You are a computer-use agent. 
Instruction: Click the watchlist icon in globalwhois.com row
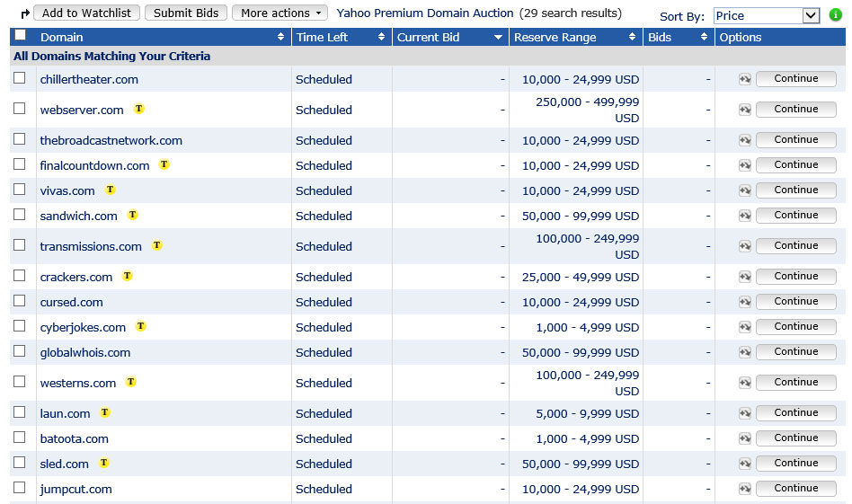[745, 352]
